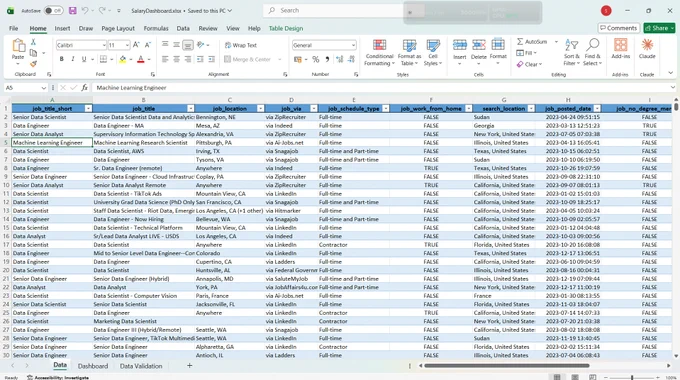Add a new sheet with plus button
680x380 pixels.
[x=190, y=366]
